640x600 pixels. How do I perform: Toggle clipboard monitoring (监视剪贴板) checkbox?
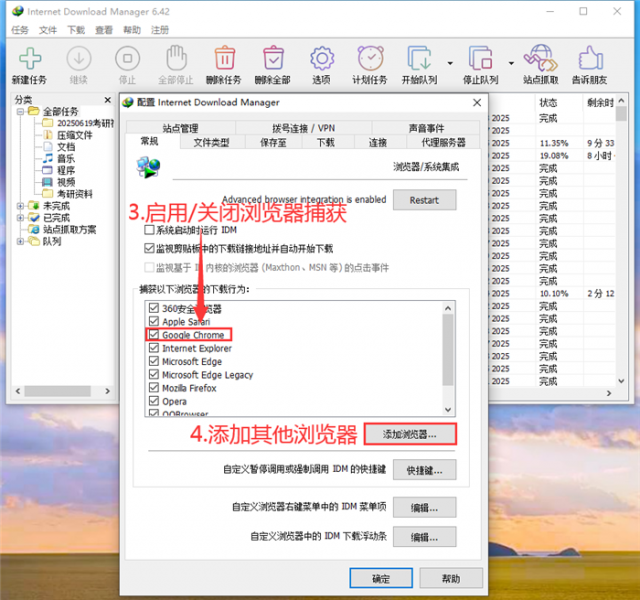tap(149, 248)
